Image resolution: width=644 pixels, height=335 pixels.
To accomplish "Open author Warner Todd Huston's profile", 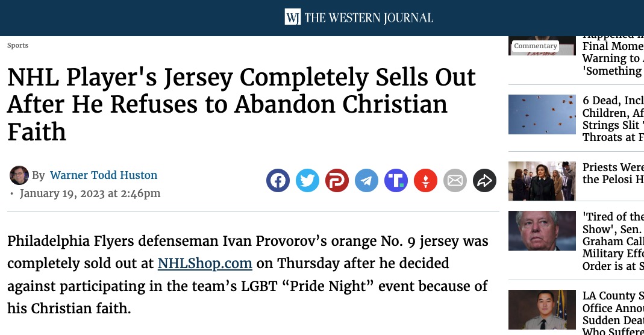I will point(104,175).
